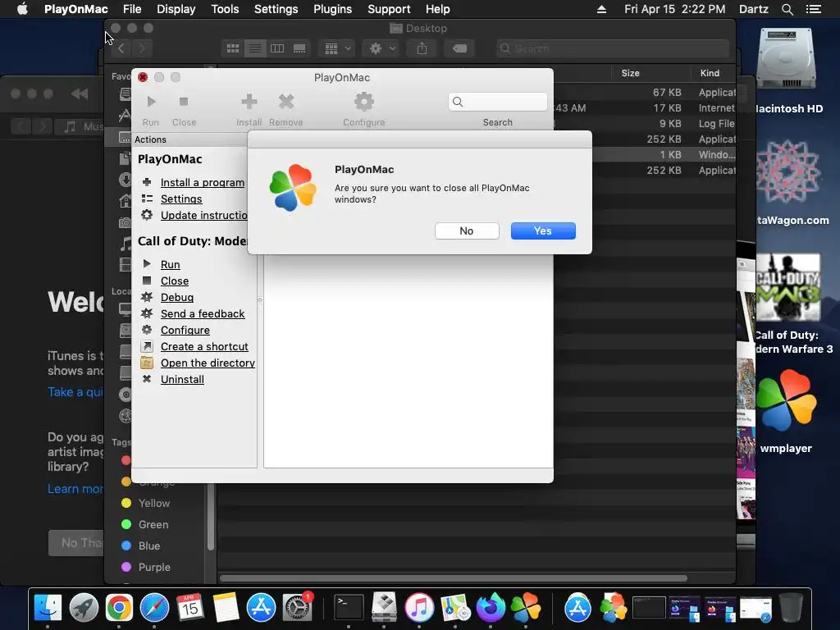840x630 pixels.
Task: Go back in the Finder window
Action: click(x=121, y=48)
